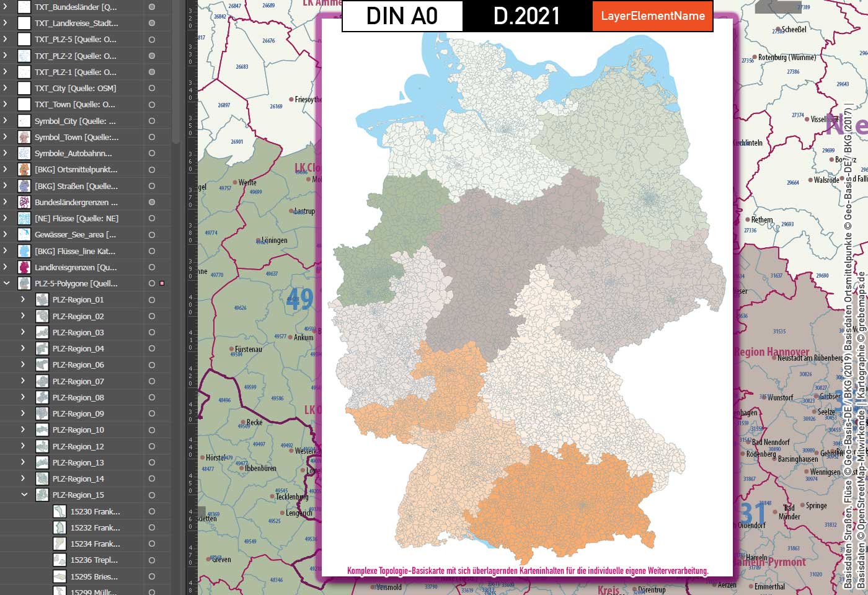Click the Bundesländergrenzen layer thumbnail
Screen dimensions: 868x595
click(25, 202)
